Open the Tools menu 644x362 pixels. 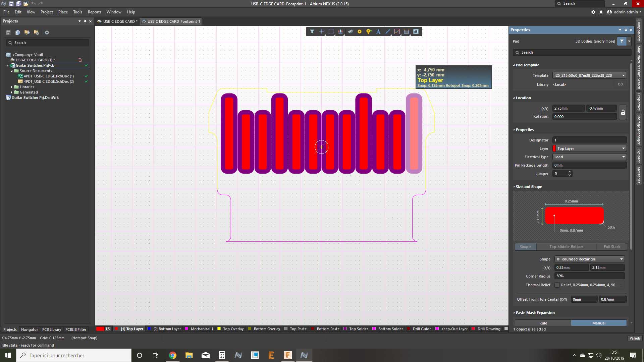(x=77, y=12)
